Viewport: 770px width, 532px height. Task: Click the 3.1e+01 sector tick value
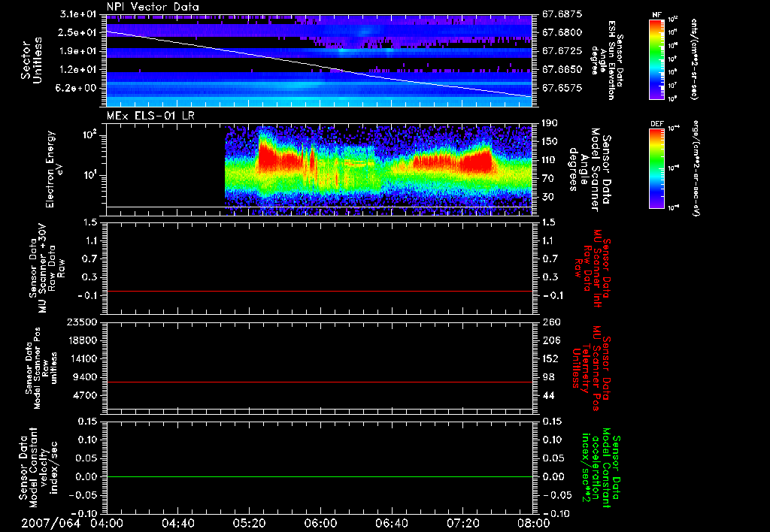(x=77, y=14)
